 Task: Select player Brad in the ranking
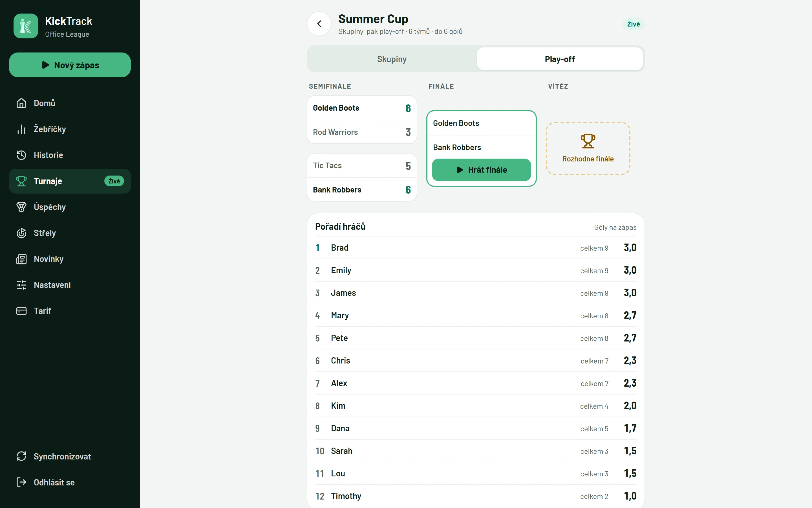click(476, 248)
